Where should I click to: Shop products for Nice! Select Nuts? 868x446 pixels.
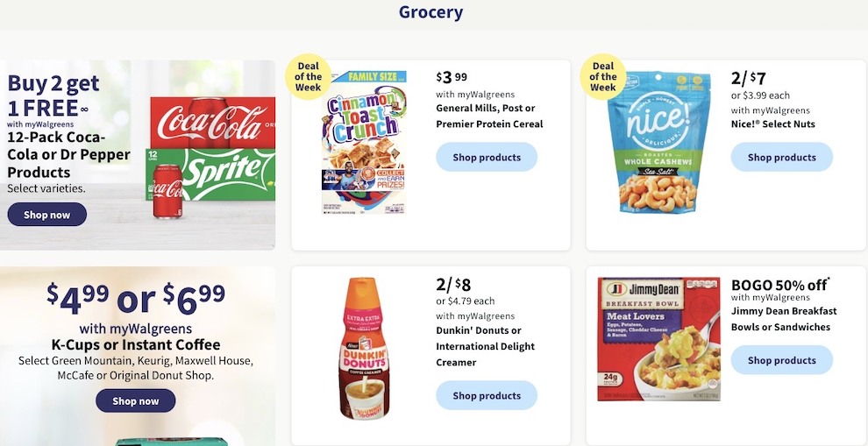pos(782,157)
